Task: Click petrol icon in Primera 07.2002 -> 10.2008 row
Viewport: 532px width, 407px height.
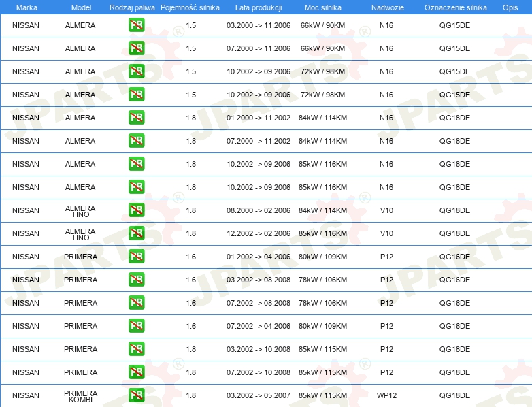Action: 136,372
